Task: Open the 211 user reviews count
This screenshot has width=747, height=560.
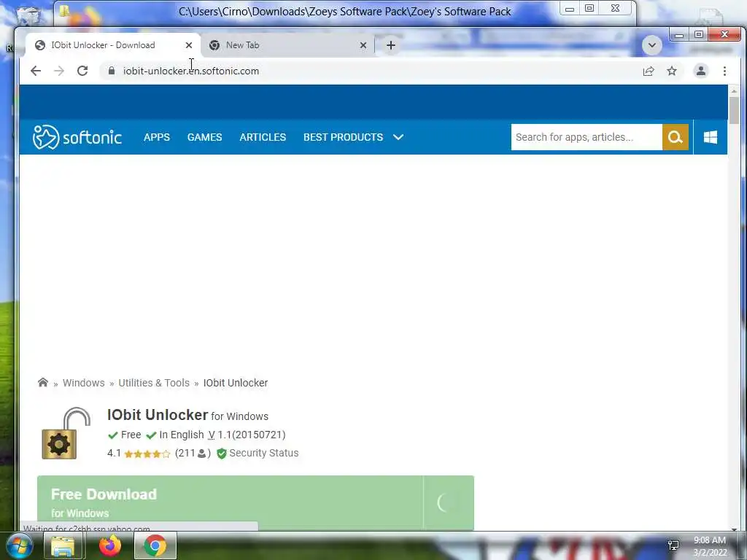Action: [193, 453]
